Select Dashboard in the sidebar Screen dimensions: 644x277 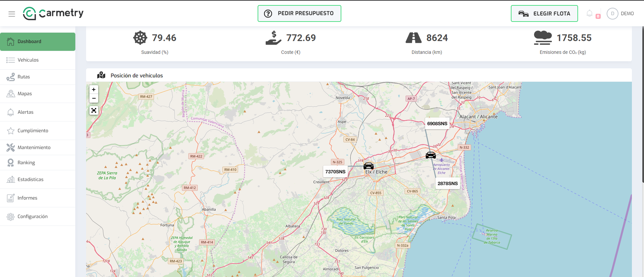38,41
